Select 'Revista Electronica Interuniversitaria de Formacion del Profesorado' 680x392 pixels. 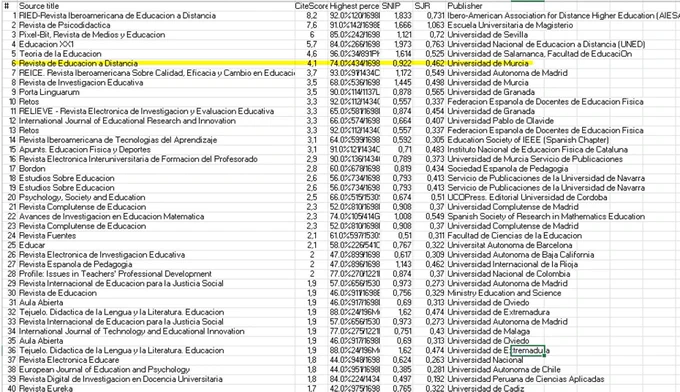(x=138, y=159)
